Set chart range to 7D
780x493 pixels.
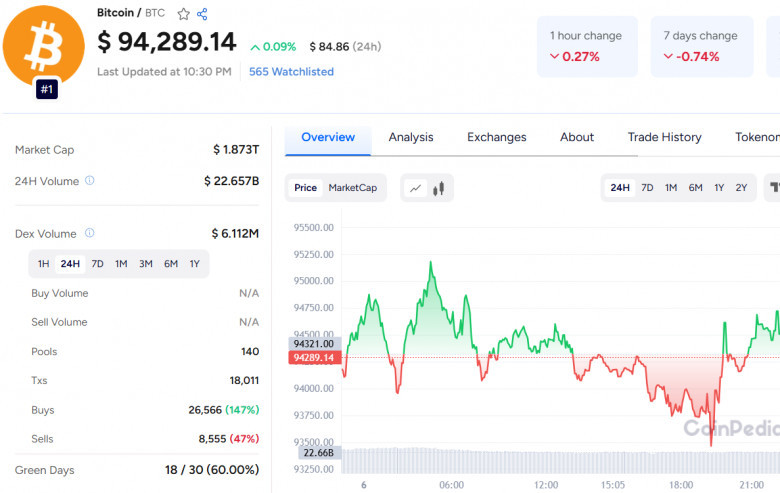tap(647, 188)
